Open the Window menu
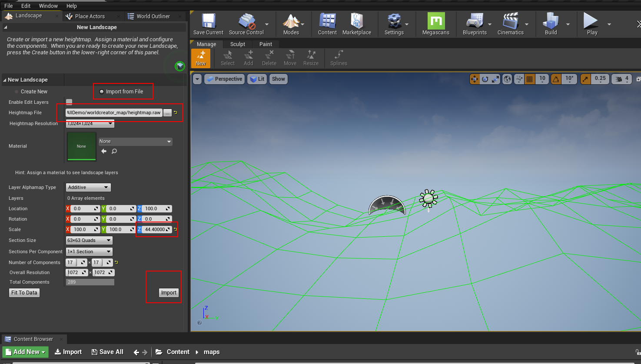 48,6
